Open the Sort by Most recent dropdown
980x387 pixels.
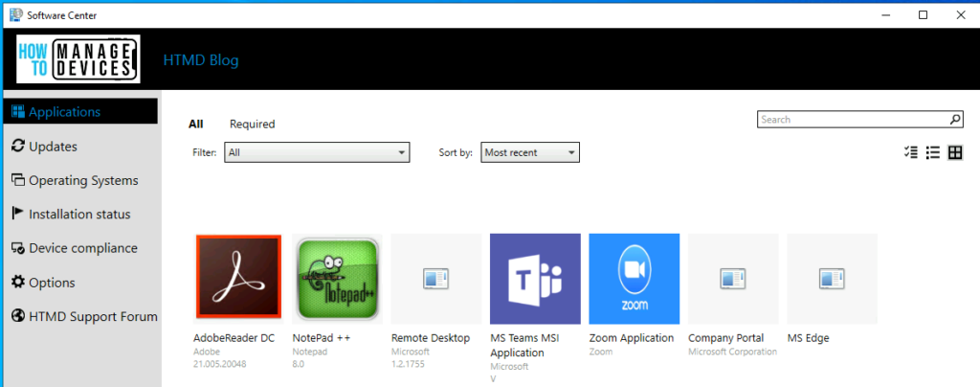click(531, 152)
